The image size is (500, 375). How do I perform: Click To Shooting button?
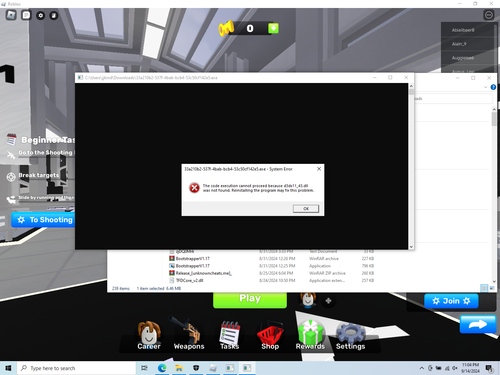(x=43, y=220)
